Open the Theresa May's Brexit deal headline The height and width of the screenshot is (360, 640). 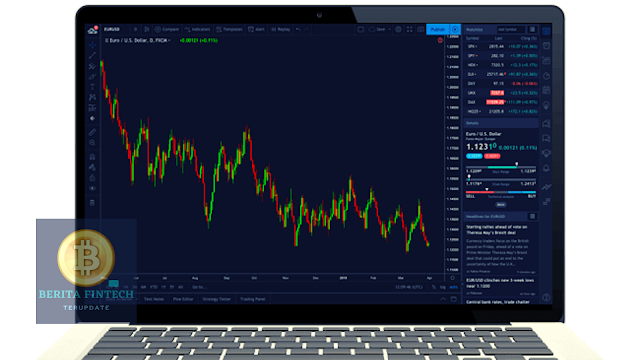[497, 230]
